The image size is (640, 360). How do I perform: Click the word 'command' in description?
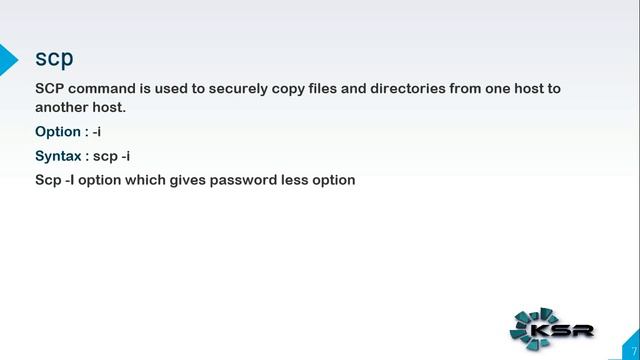102,89
